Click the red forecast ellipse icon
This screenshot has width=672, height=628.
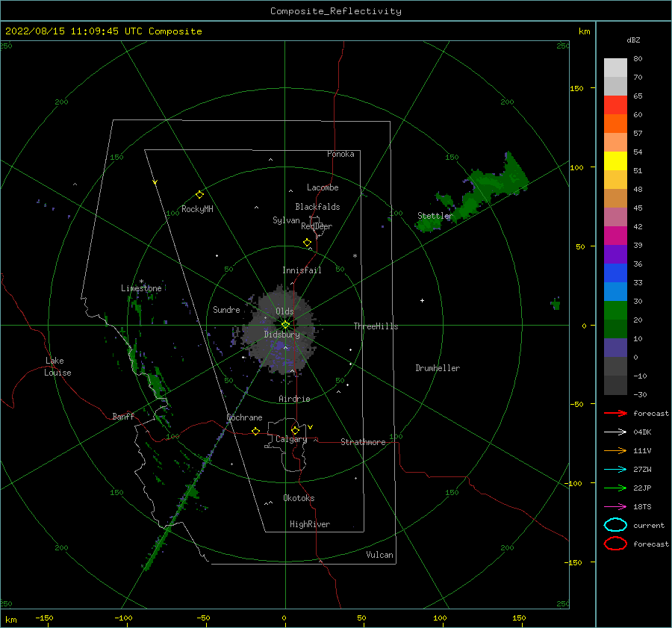[x=615, y=544]
